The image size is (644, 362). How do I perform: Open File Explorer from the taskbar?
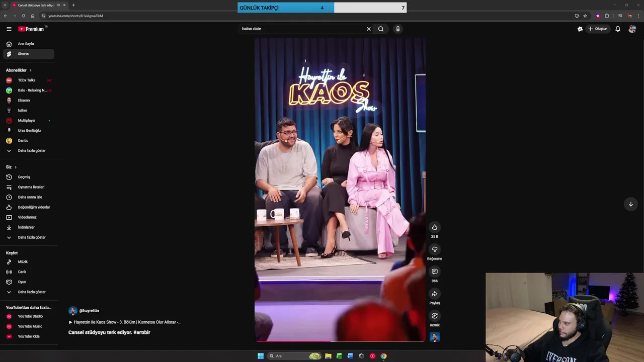click(328, 356)
